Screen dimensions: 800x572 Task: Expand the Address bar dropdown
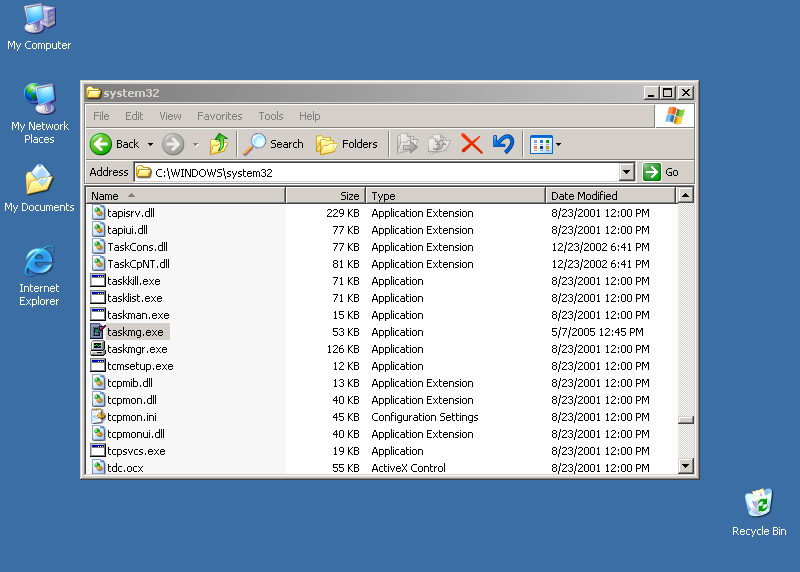point(627,172)
